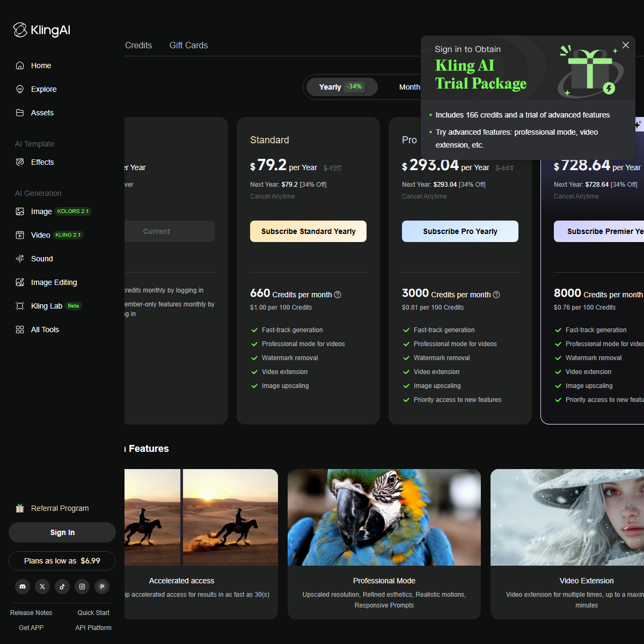Open the Image generation icon
This screenshot has height=644, width=644.
[20, 211]
